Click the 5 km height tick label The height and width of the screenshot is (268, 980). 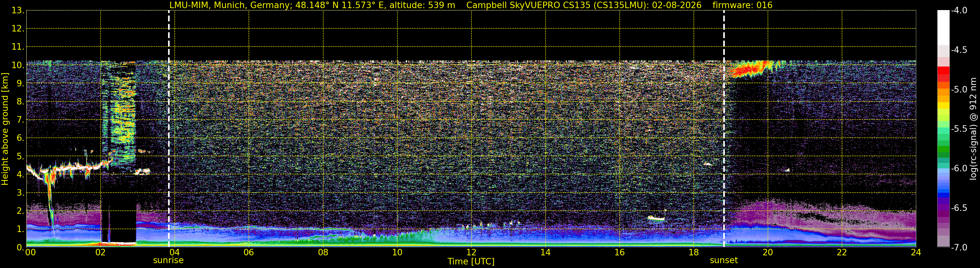coord(20,156)
